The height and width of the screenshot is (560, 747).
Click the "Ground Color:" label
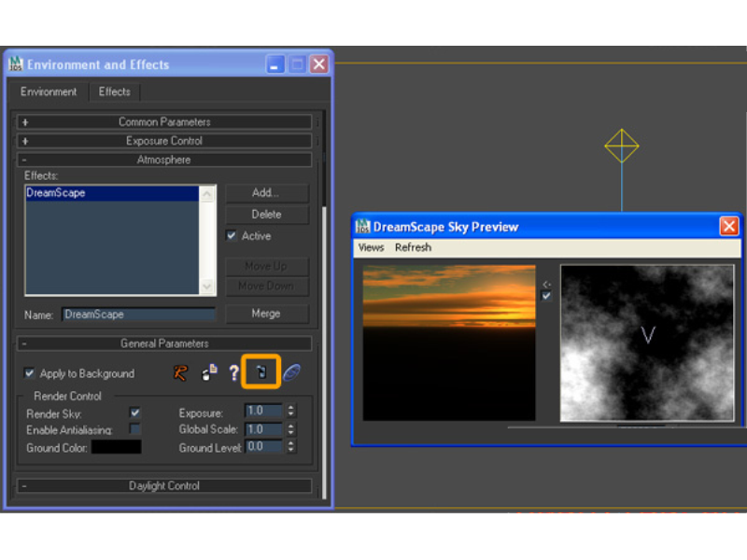tap(57, 448)
